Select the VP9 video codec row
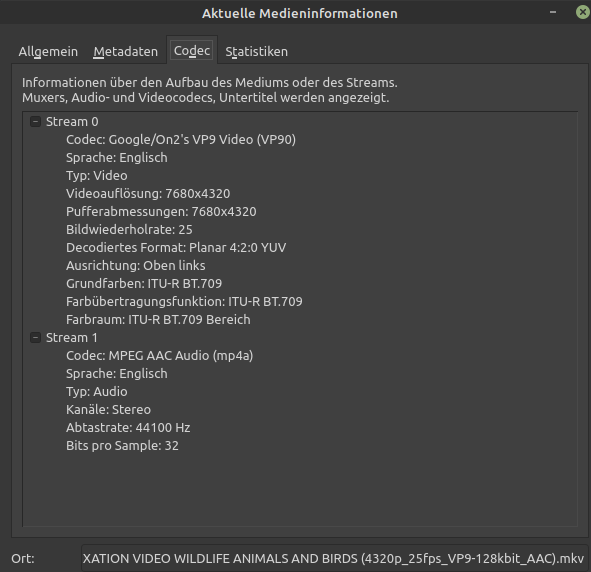The width and height of the screenshot is (591, 572). (x=181, y=140)
